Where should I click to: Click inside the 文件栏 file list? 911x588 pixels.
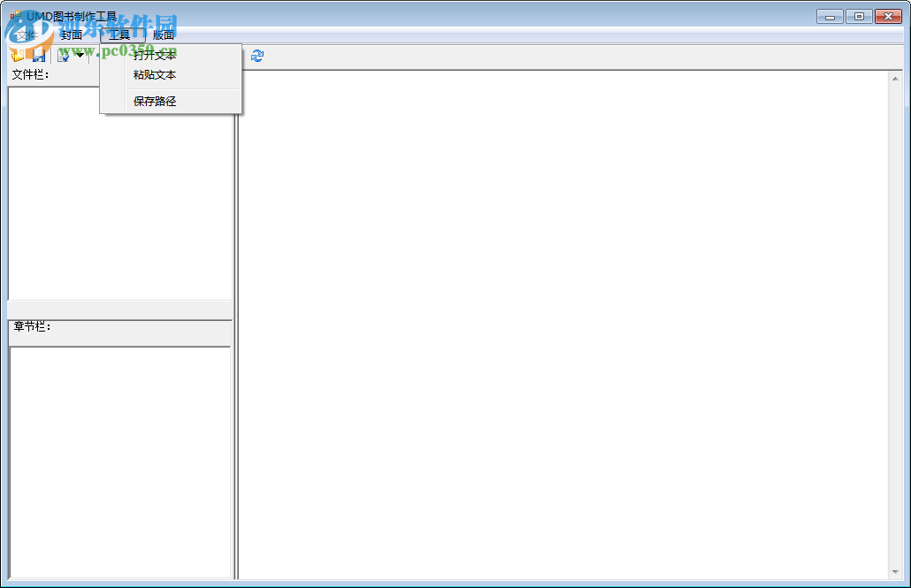[120, 194]
